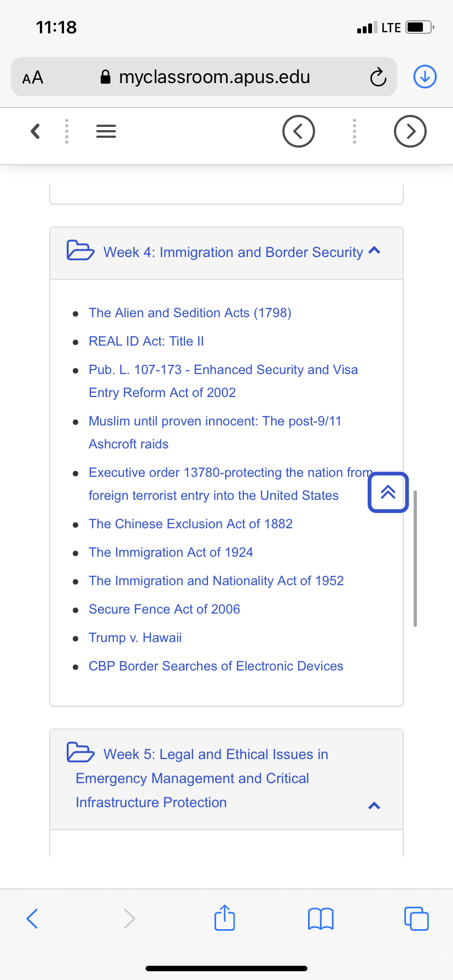Open the Secure Fence Act of 2006 link

click(x=164, y=609)
